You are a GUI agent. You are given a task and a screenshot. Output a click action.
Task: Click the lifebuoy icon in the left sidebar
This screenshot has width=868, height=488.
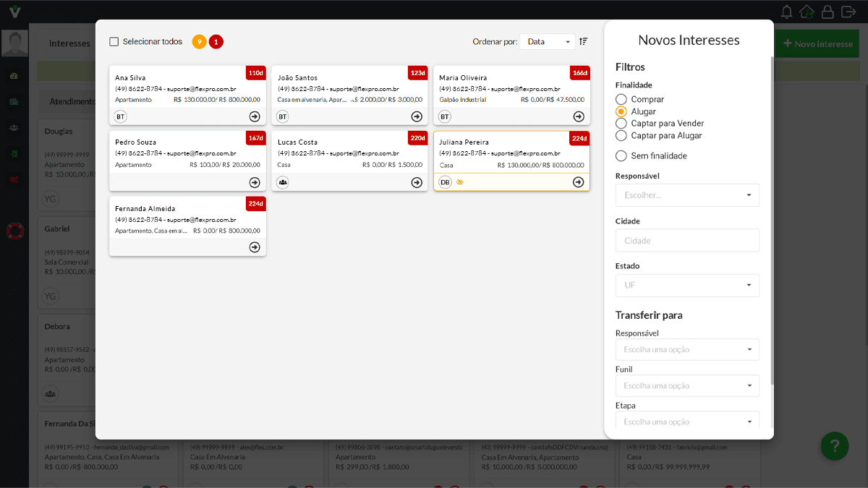[14, 231]
